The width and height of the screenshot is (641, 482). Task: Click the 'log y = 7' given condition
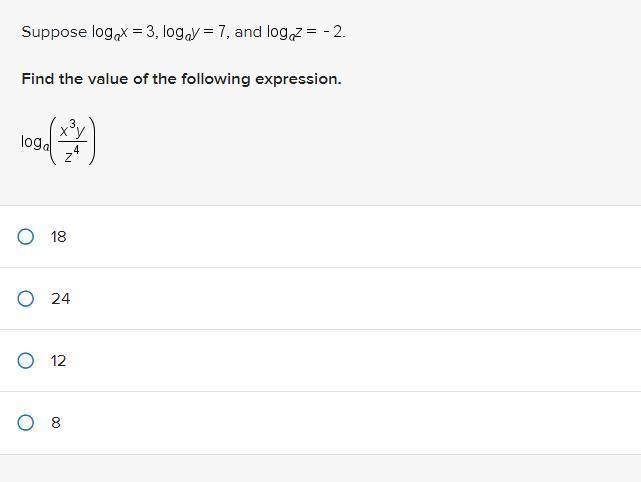pyautogui.click(x=195, y=32)
